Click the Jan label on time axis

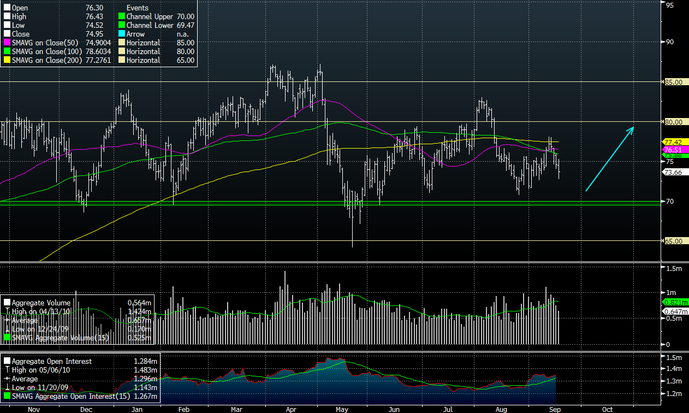click(x=137, y=409)
